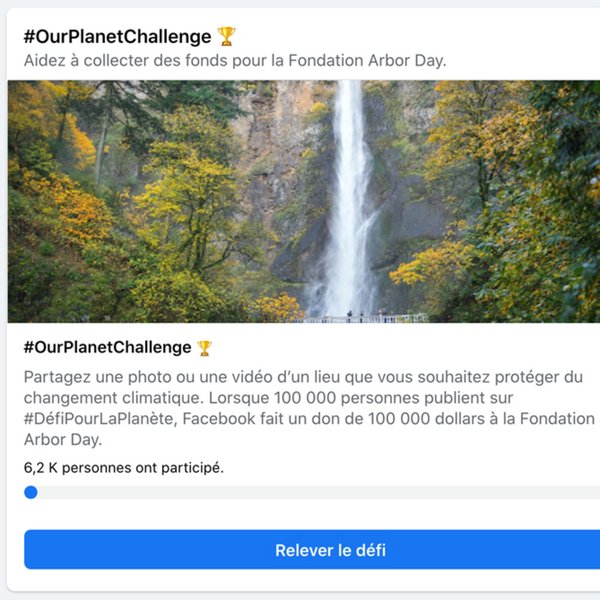Click the trophy icon next to the lower heading
The height and width of the screenshot is (600, 600).
[204, 348]
